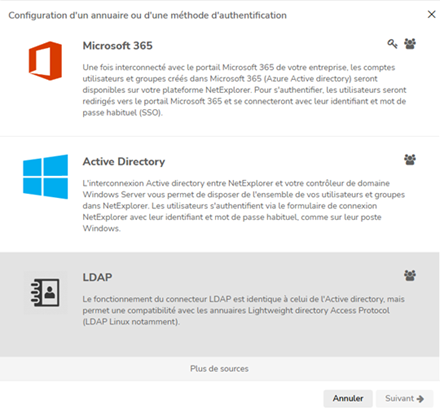440x413 pixels.
Task: Click the arrow icon on Suivant button
Action: pos(420,399)
